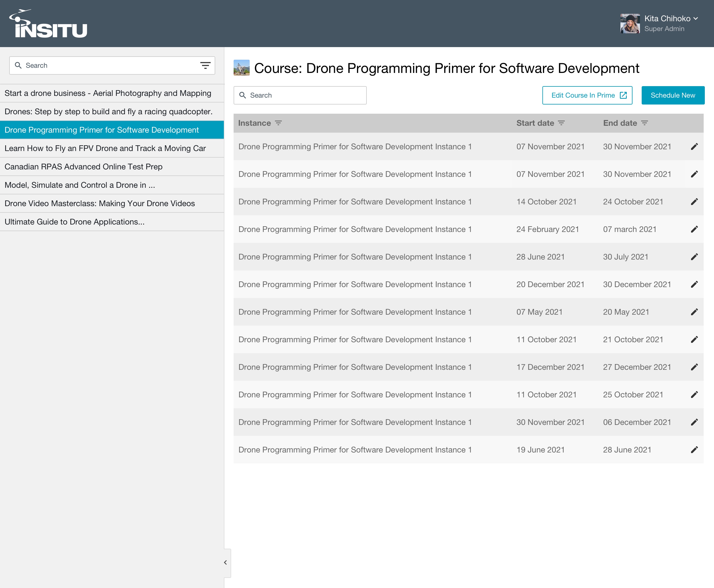This screenshot has width=714, height=588.
Task: Click the 06 December 2021 end date
Action: (x=637, y=422)
